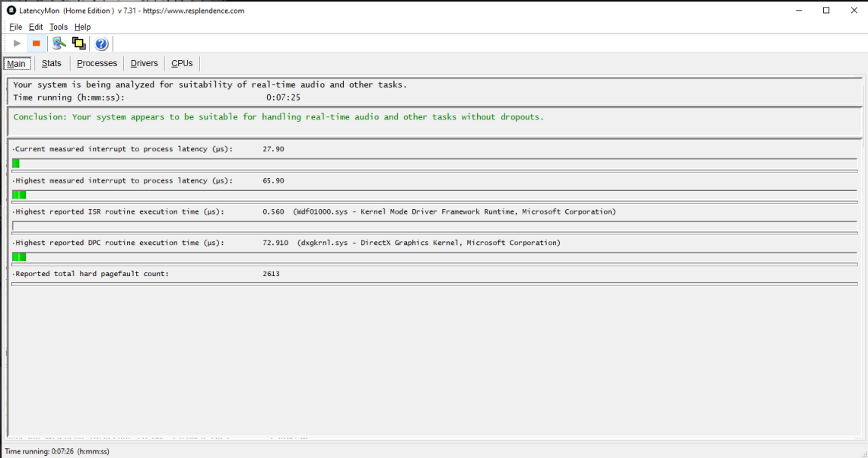
Task: Open the Edit menu
Action: click(x=36, y=27)
